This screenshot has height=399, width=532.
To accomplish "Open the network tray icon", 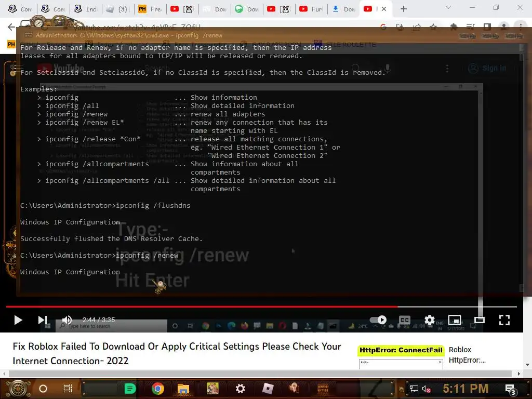I will (x=414, y=389).
